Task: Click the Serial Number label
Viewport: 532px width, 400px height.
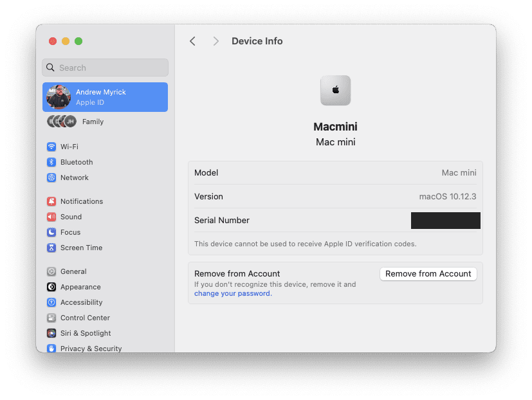Action: (x=222, y=220)
